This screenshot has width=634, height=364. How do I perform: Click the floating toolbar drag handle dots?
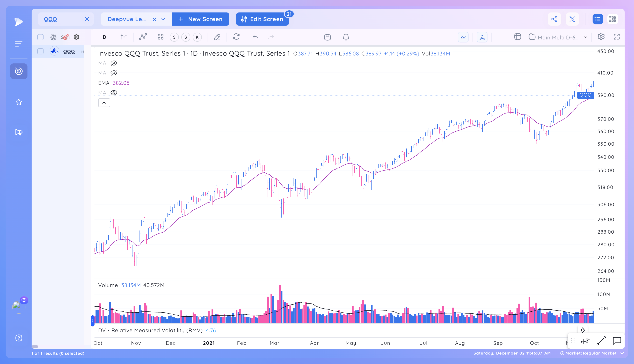coord(572,341)
